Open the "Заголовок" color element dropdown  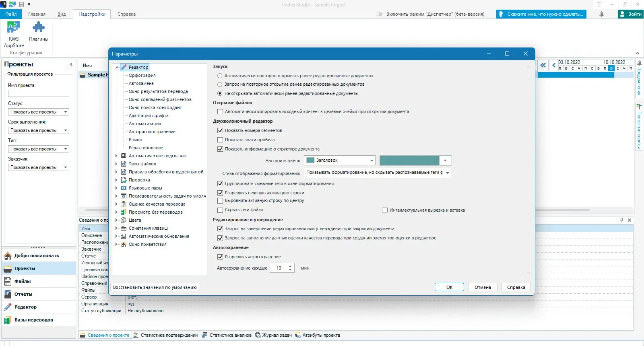(340, 160)
